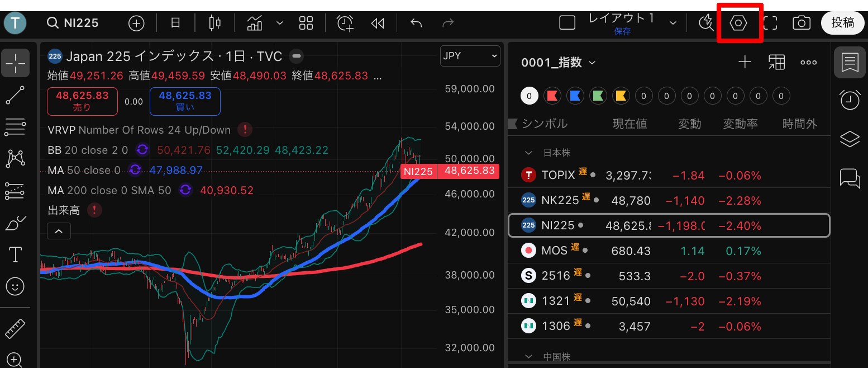Collapse the 日本株 section
The height and width of the screenshot is (368, 868).
pyautogui.click(x=528, y=152)
